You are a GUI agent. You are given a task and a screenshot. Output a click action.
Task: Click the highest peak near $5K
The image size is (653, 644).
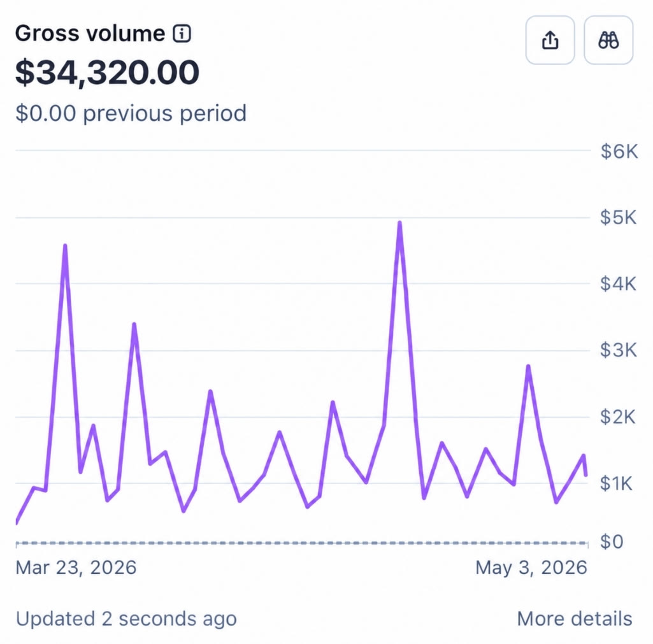400,224
